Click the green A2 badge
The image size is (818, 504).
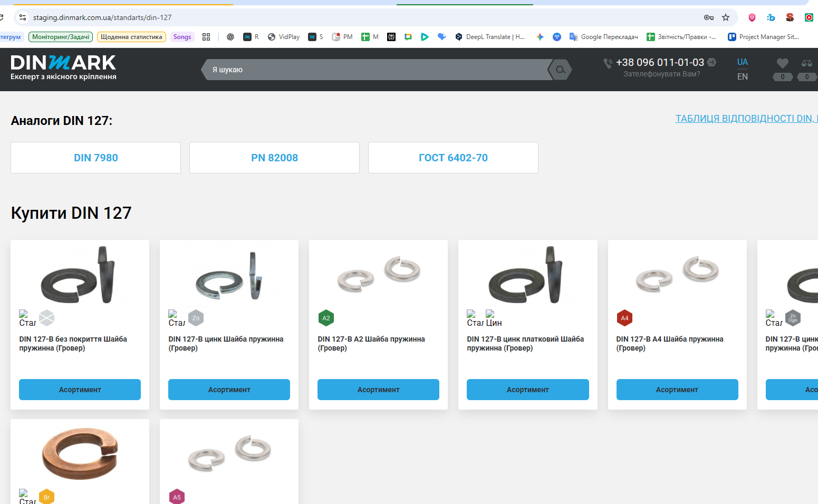pos(326,318)
